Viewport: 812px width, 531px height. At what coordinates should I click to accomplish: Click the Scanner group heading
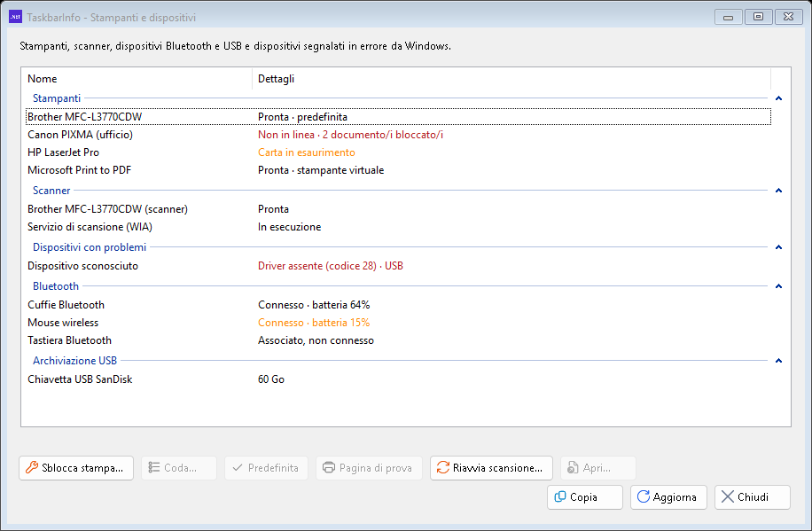point(51,191)
